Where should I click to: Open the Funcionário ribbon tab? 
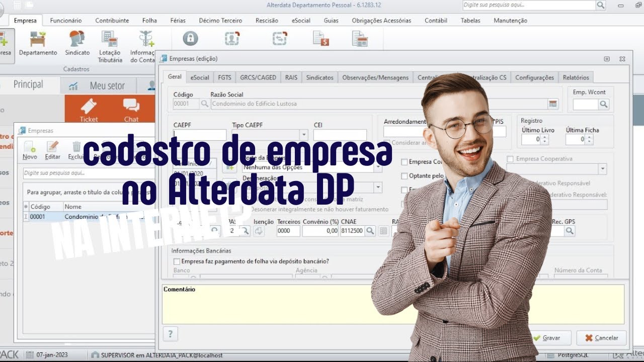coord(65,21)
